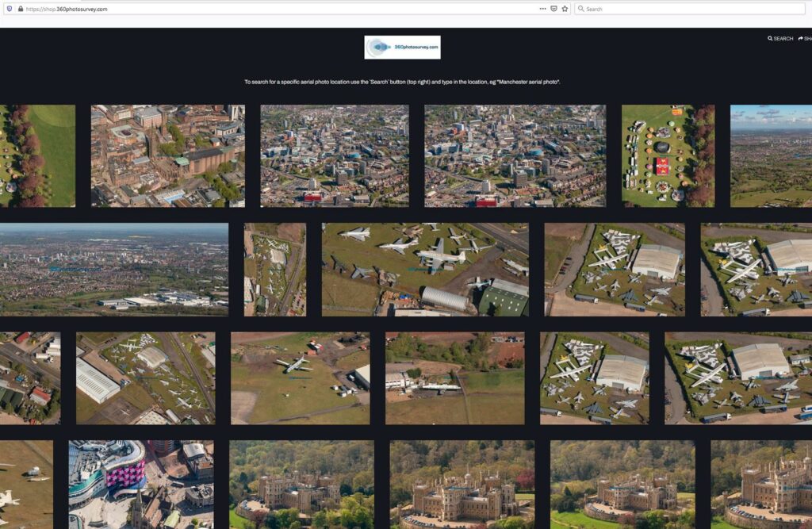Click the browser Search input field

point(691,9)
